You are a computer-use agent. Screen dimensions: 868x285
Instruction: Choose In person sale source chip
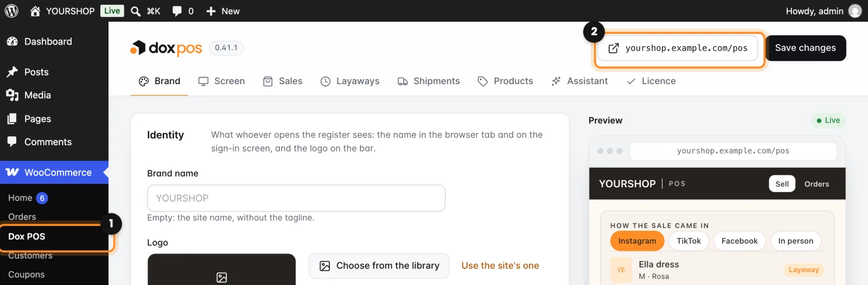pyautogui.click(x=796, y=240)
